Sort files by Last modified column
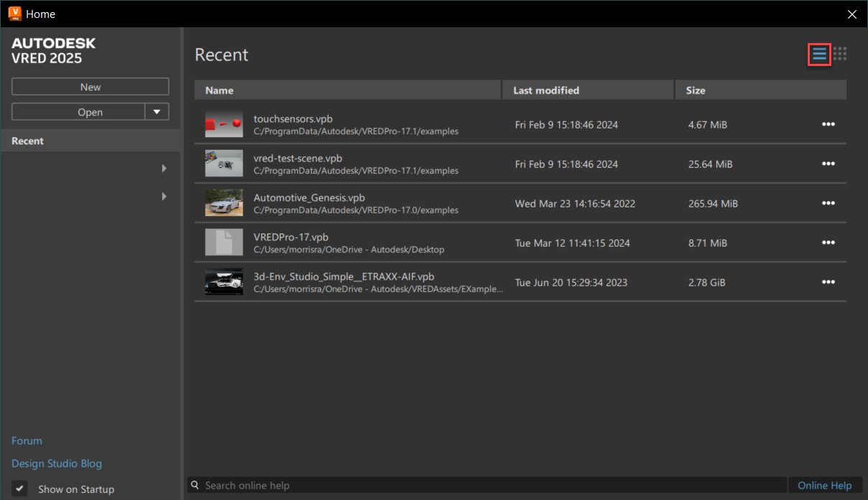Image resolution: width=868 pixels, height=500 pixels. 547,90
